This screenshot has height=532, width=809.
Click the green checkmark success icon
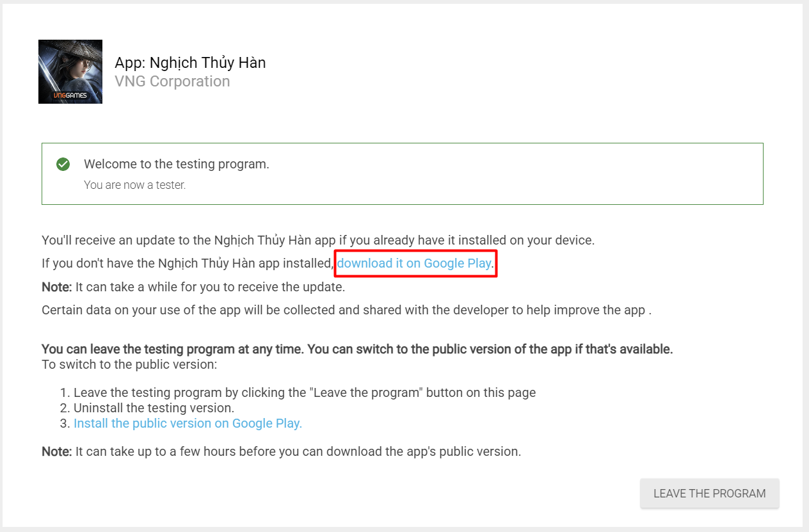point(63,165)
